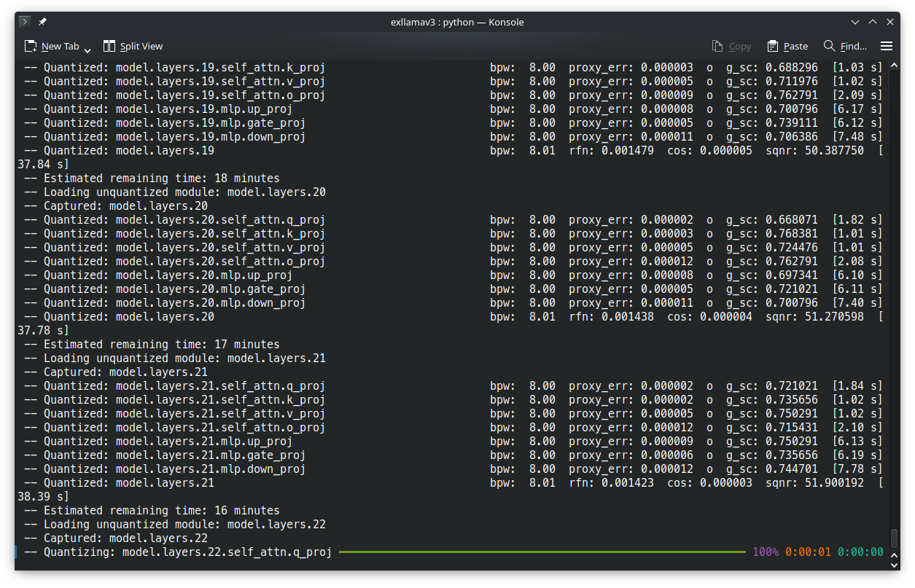Click model.layers.21.self_attn.o_proj entry
This screenshot has width=915, height=588.
[x=220, y=428]
